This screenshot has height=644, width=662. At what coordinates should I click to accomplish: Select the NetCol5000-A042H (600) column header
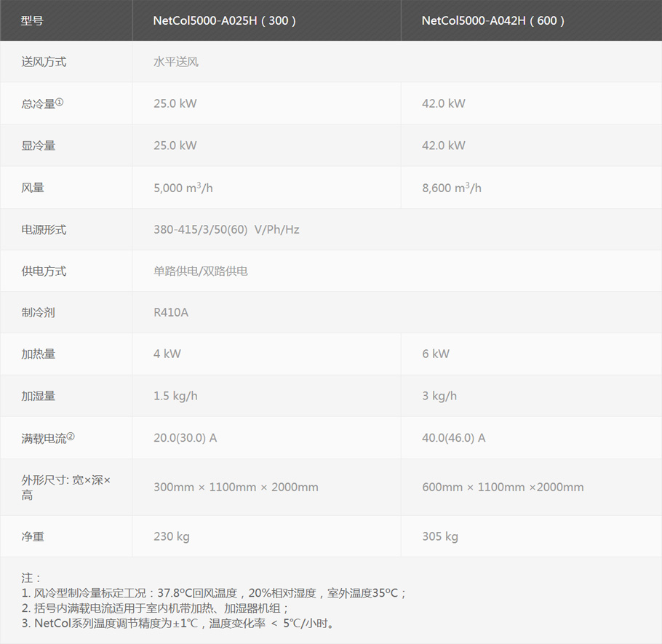point(492,20)
